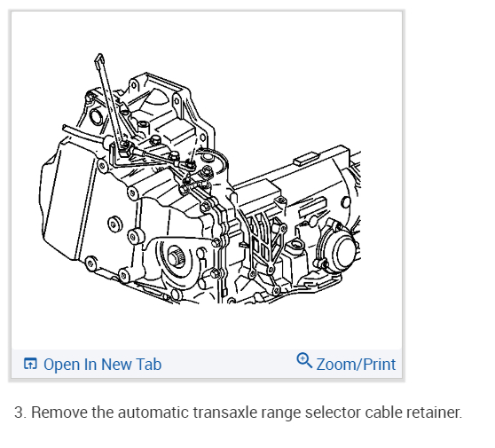This screenshot has width=495, height=448.
Task: Click the cable retainer bolt at the wrench tip
Action: pos(124,145)
